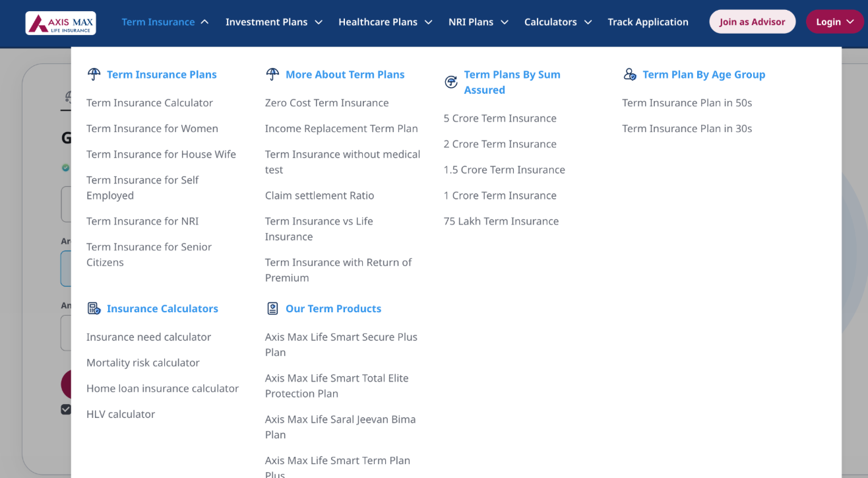
Task: View Term Insurance Plan in 50s
Action: click(687, 102)
